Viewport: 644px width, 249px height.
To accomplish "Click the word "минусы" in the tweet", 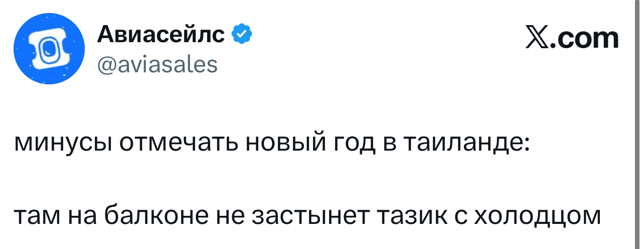I will click(63, 145).
